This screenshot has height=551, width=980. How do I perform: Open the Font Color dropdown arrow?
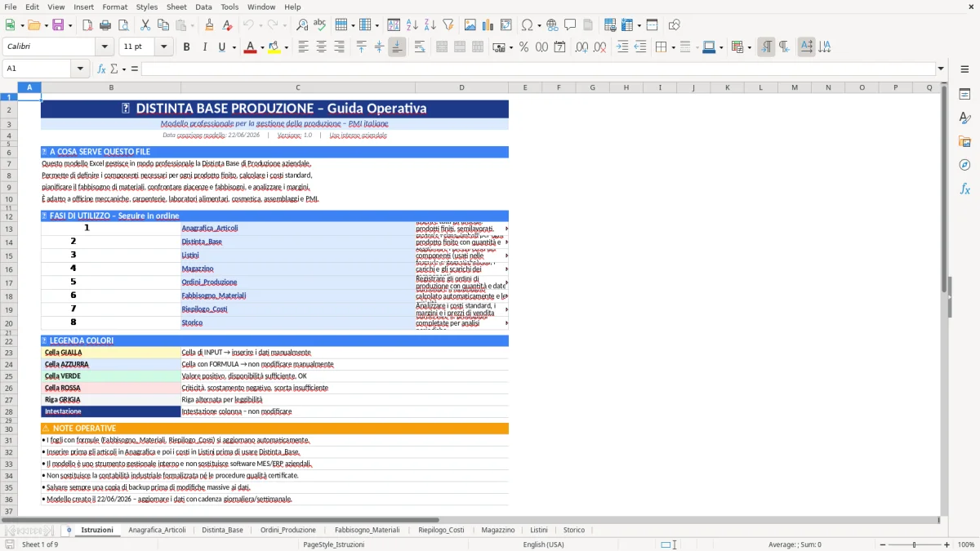(261, 47)
